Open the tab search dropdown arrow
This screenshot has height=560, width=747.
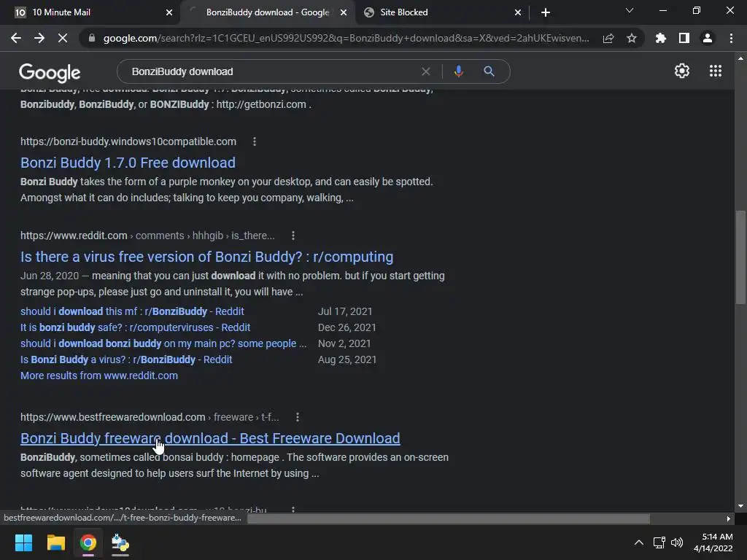[x=630, y=10]
